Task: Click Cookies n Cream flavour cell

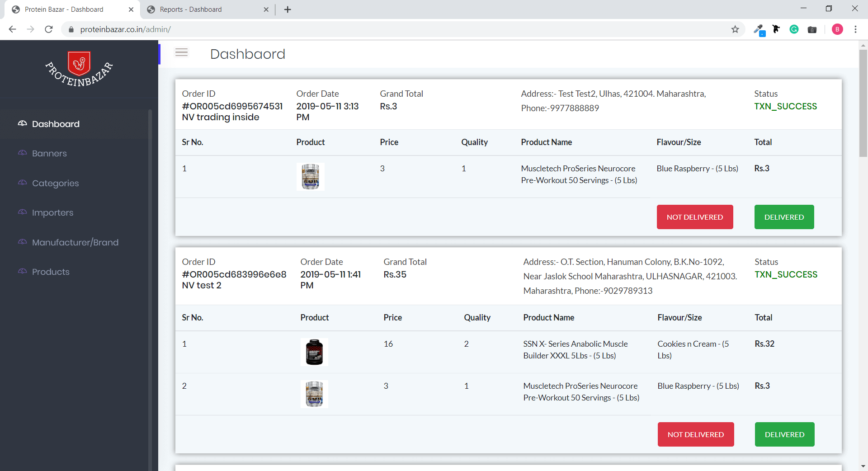Action: click(693, 349)
